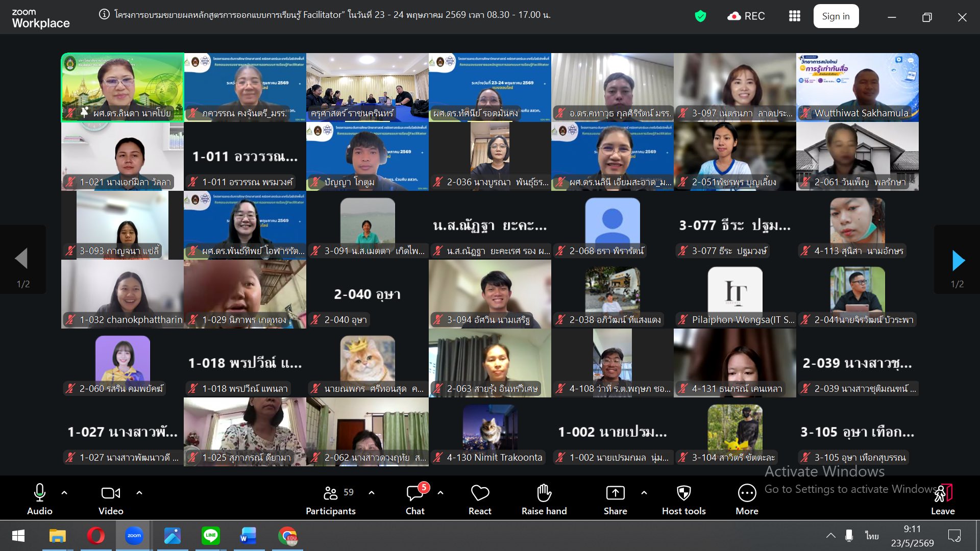Viewport: 980px width, 551px height.
Task: Select ปัญญา โกฏม video tile
Action: pyautogui.click(x=367, y=156)
